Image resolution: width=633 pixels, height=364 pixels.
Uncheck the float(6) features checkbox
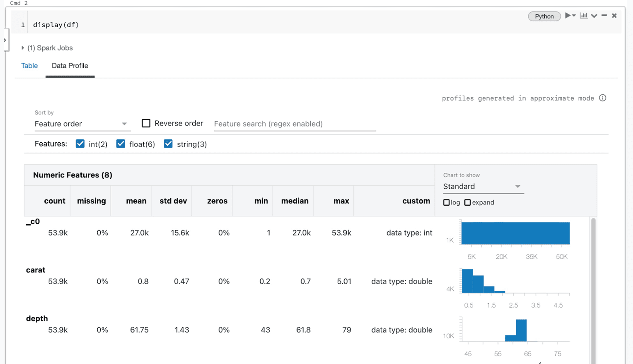[121, 144]
